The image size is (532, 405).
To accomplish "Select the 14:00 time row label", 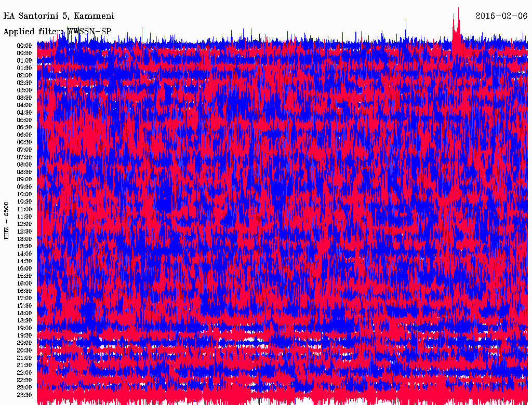I will pos(24,254).
